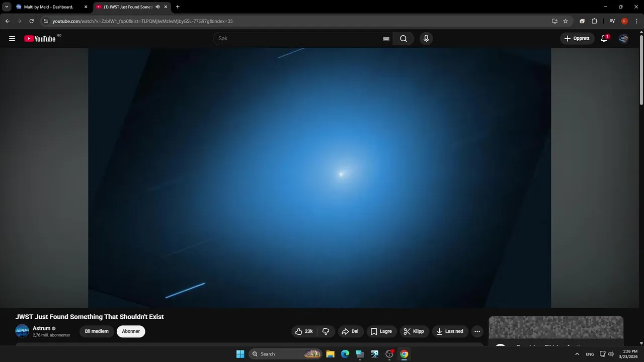
Task: Show hidden system tray icons
Action: pyautogui.click(x=577, y=354)
